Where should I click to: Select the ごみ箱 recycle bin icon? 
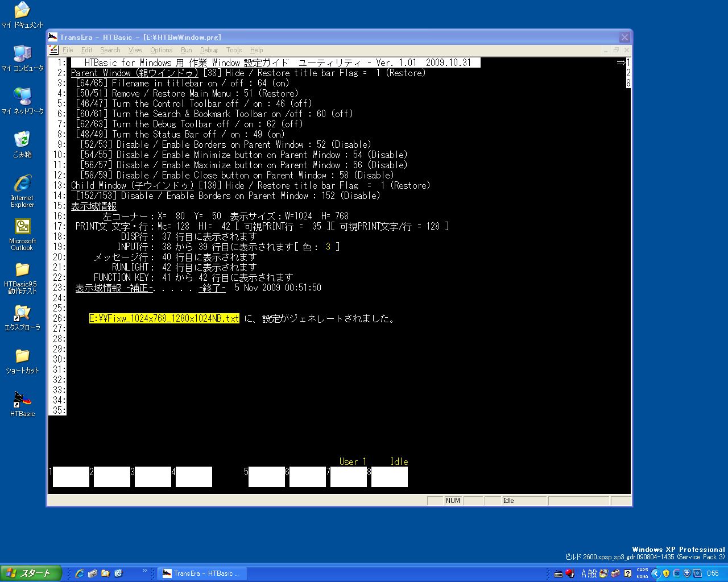[x=22, y=144]
